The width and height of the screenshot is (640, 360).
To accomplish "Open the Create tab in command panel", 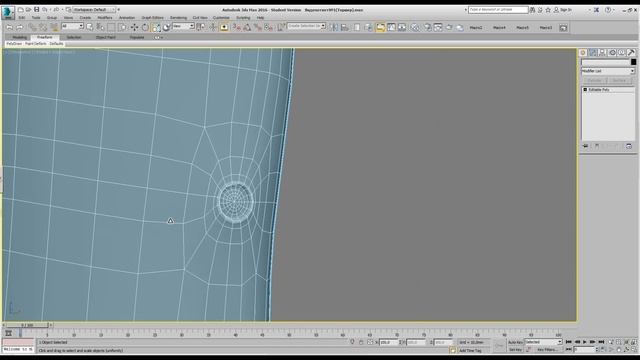I will pos(583,53).
